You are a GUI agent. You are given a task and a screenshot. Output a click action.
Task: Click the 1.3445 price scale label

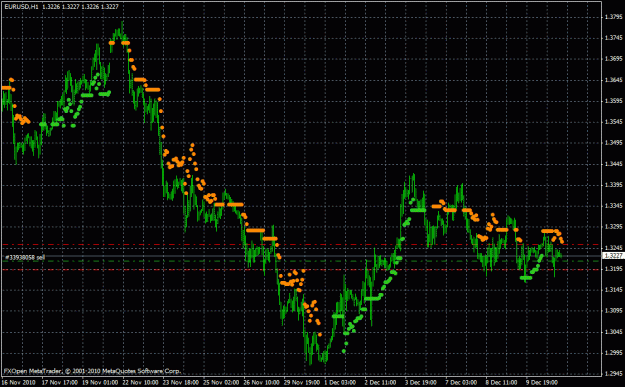tap(613, 164)
